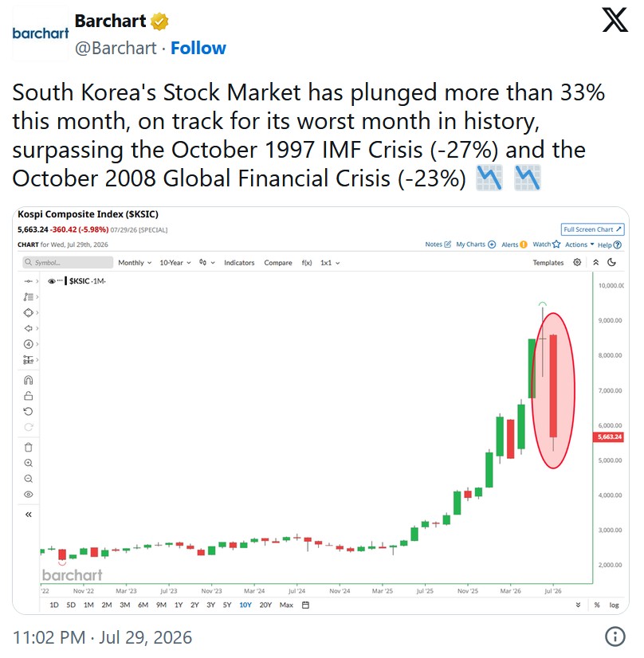Select the 5Y range tab
This screenshot has height=658, width=644.
pyautogui.click(x=226, y=605)
